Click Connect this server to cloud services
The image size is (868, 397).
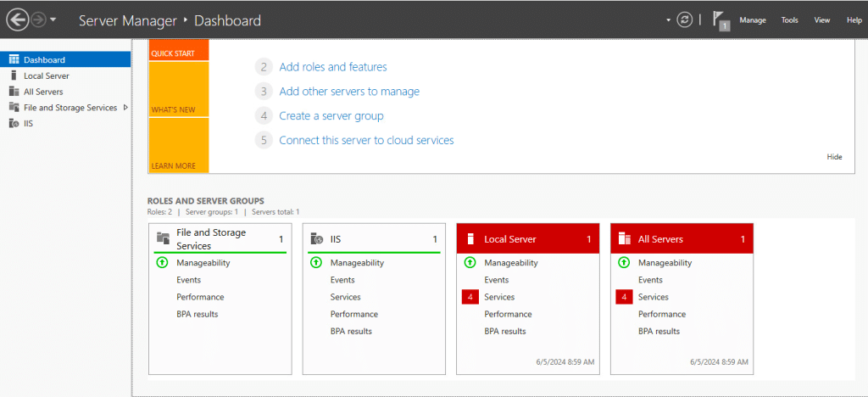click(x=366, y=140)
